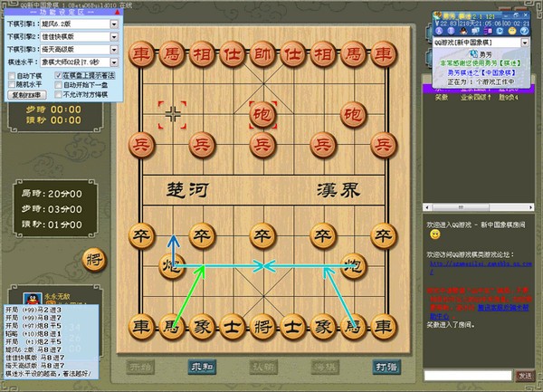Click the blue link in the red notice text
543x392 pixels.
coord(503,308)
